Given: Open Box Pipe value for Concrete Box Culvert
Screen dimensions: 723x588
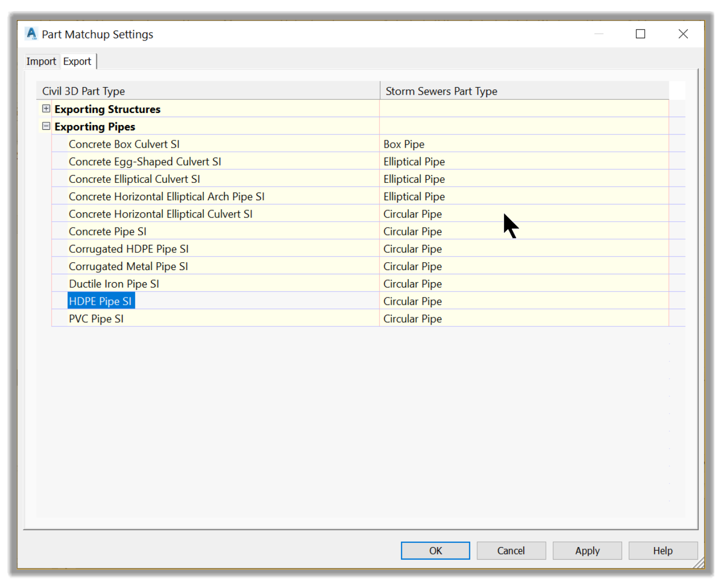Looking at the screenshot, I should pyautogui.click(x=524, y=144).
